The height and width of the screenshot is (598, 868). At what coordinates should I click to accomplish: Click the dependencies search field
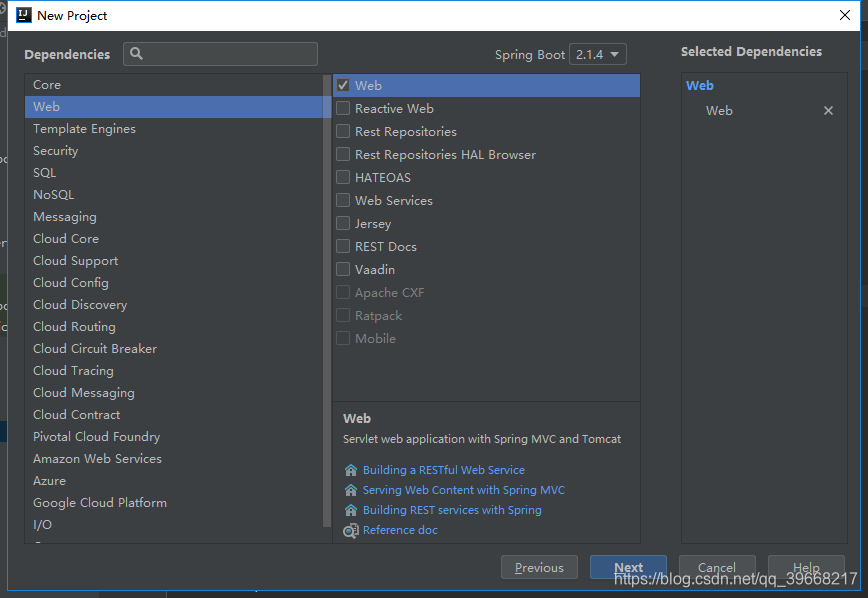220,54
